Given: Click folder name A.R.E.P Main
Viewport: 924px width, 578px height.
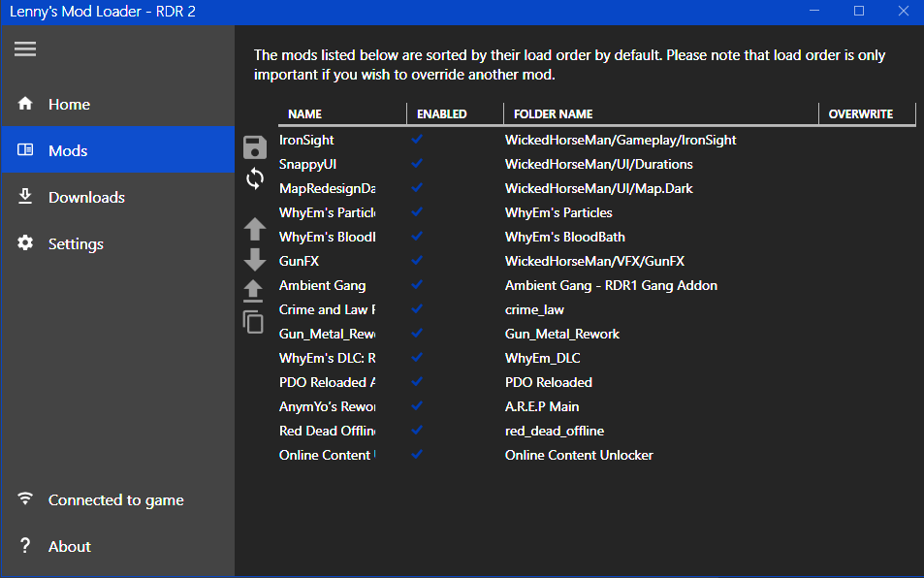Looking at the screenshot, I should coord(542,406).
